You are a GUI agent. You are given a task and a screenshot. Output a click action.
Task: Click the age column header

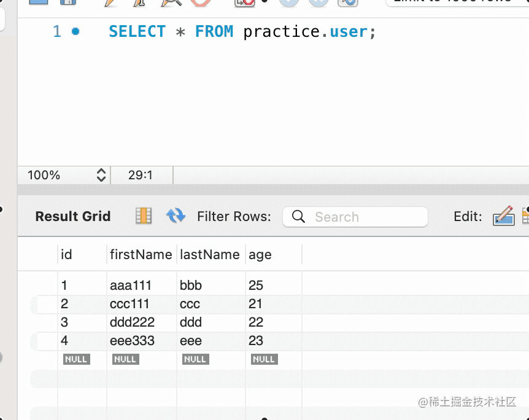[260, 254]
